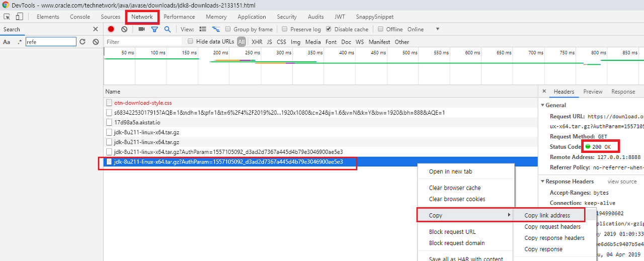The width and height of the screenshot is (644, 261).
Task: Show the Preview tab of request
Action: (x=593, y=92)
